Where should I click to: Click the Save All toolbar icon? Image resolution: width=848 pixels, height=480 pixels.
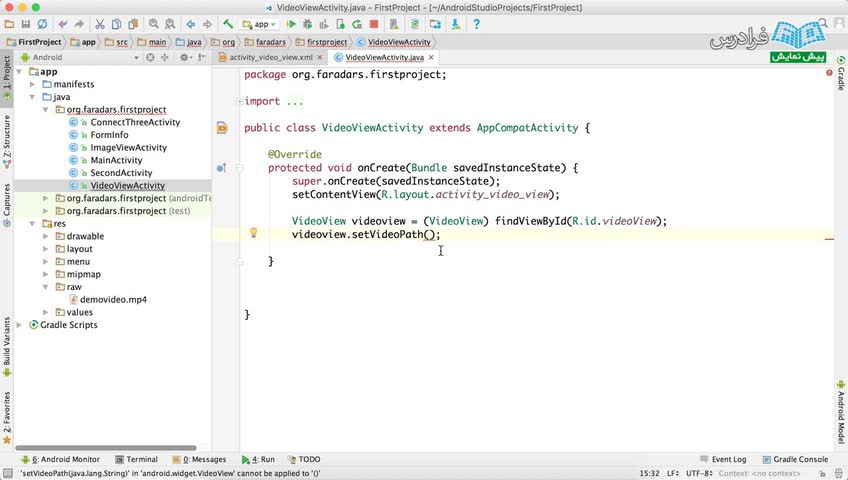(x=25, y=24)
